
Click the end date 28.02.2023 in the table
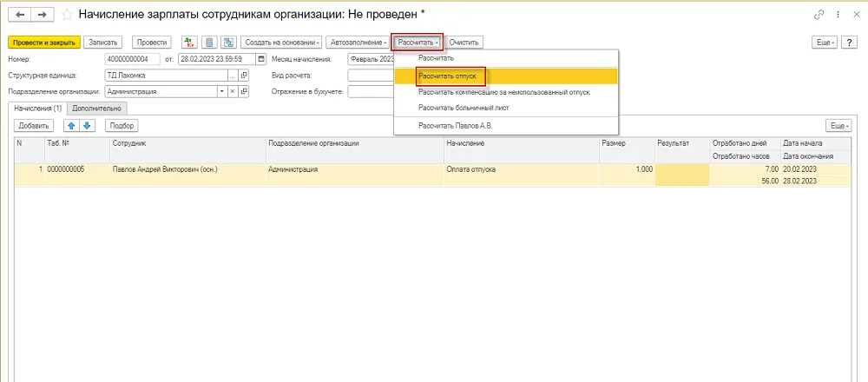815,181
